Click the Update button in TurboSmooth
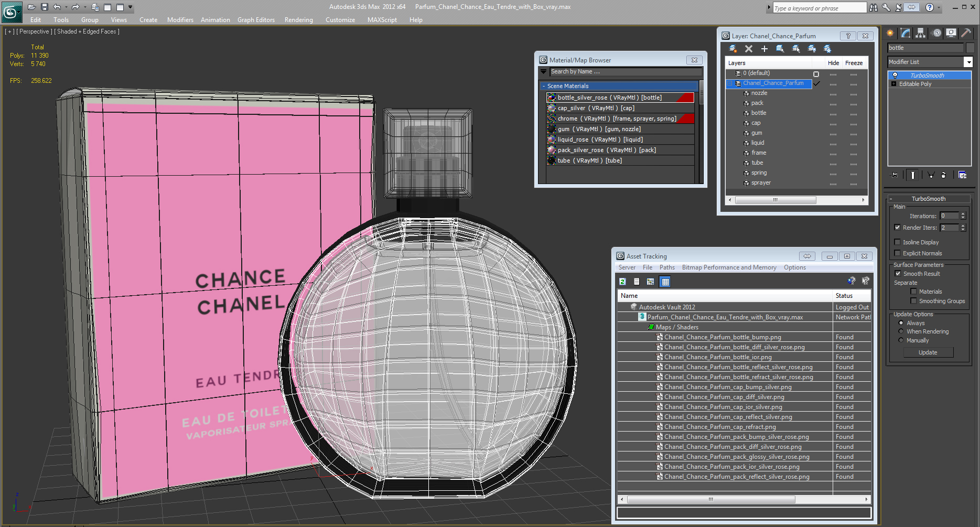Viewport: 980px width, 527px height. tap(928, 352)
